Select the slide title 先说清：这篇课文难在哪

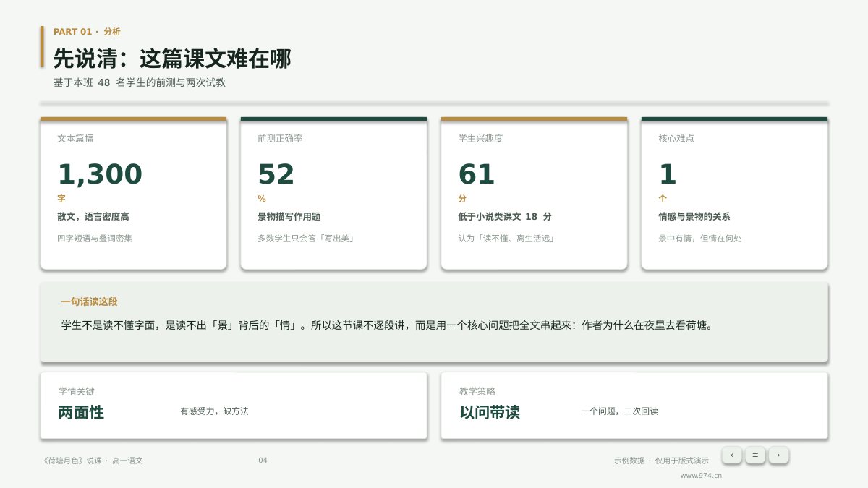pos(172,59)
